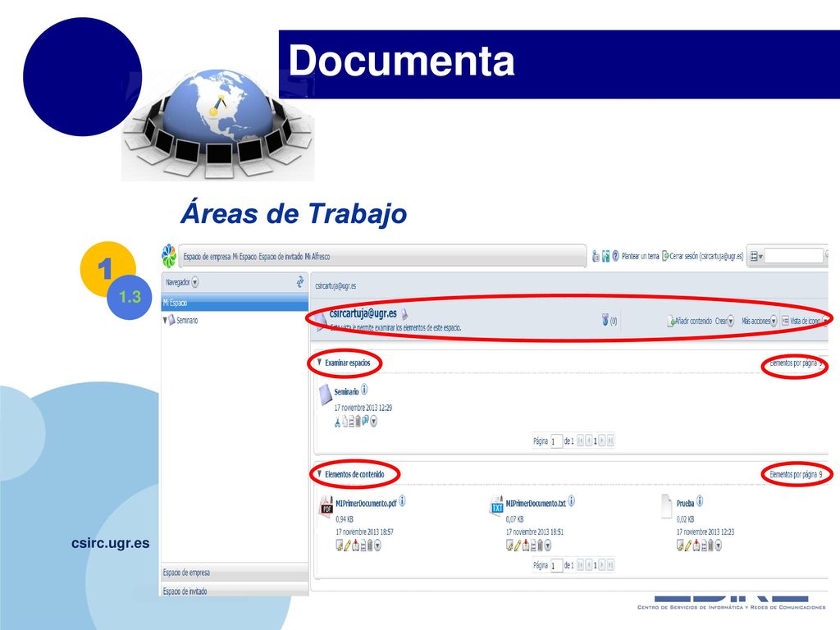Collapse the Elementos de contenido section
Screen dimensions: 840x630
coord(320,474)
